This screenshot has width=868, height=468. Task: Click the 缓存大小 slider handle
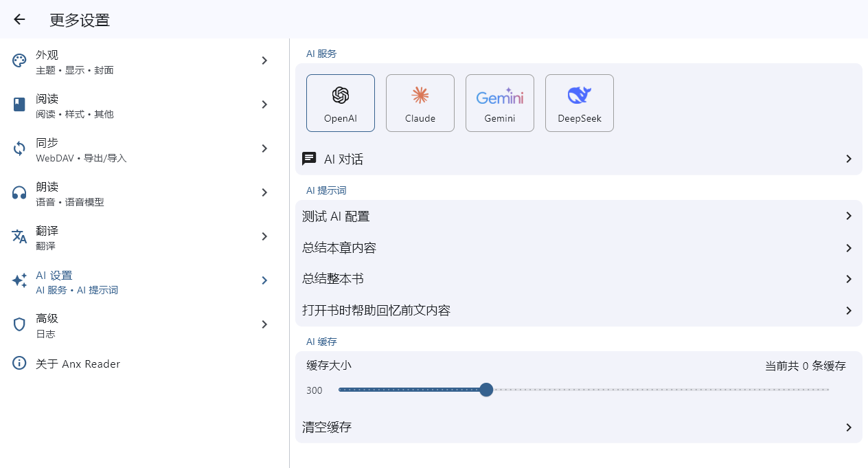pyautogui.click(x=486, y=390)
